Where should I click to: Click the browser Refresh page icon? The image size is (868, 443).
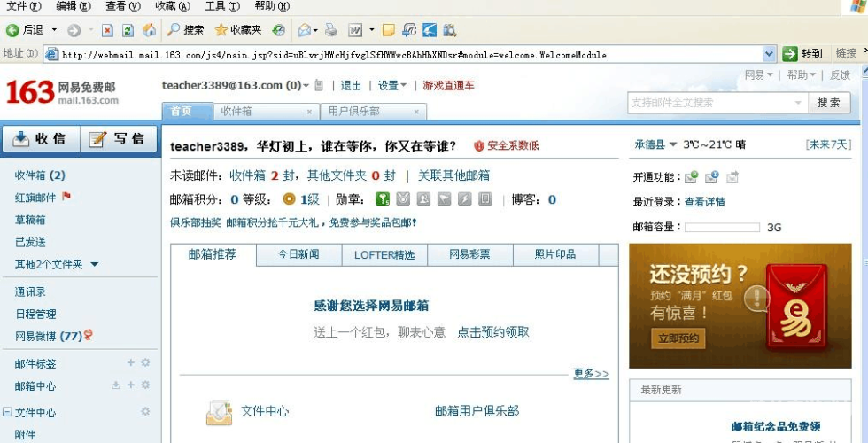pyautogui.click(x=128, y=30)
